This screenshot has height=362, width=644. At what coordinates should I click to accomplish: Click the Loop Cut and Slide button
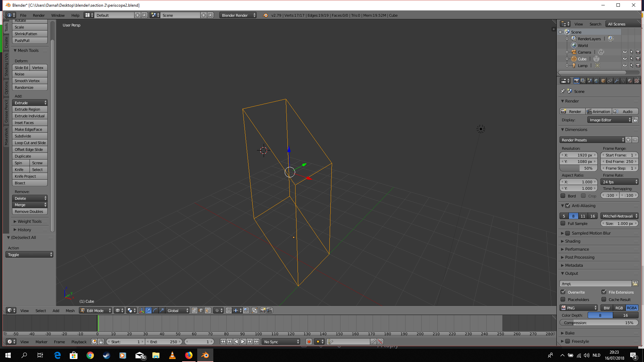tap(30, 143)
